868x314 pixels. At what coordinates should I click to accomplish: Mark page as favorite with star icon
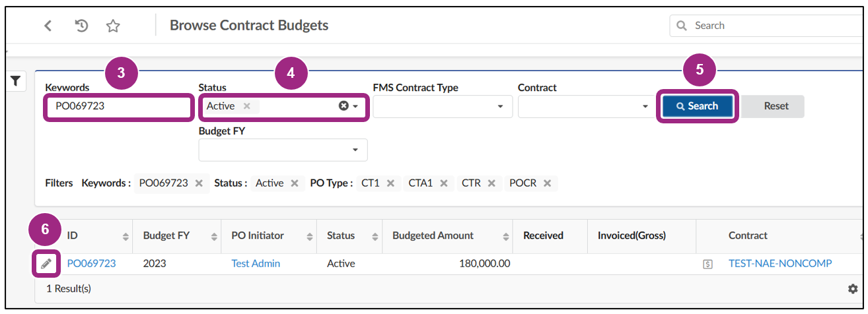(113, 26)
